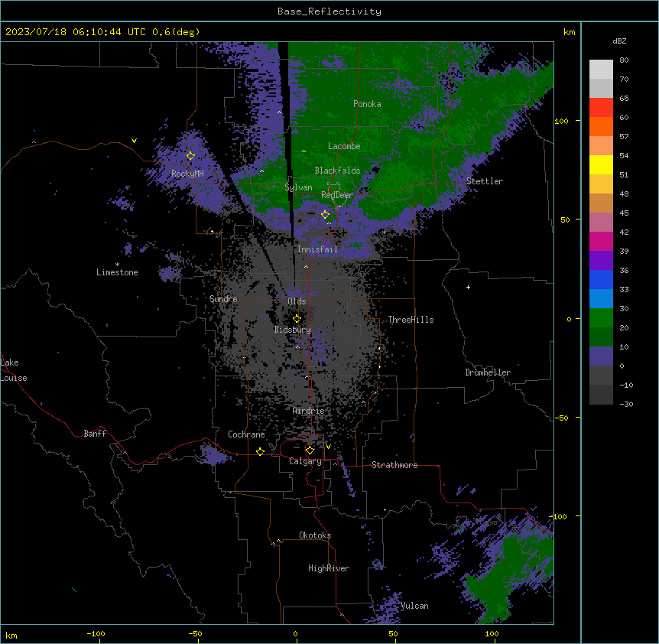Select the RedDeer label

[337, 195]
